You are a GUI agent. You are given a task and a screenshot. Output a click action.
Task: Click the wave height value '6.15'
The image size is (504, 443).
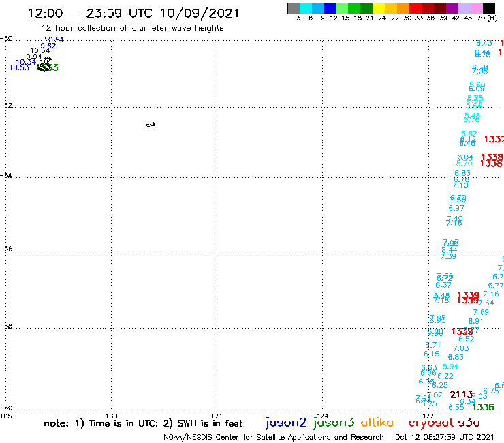(x=431, y=354)
